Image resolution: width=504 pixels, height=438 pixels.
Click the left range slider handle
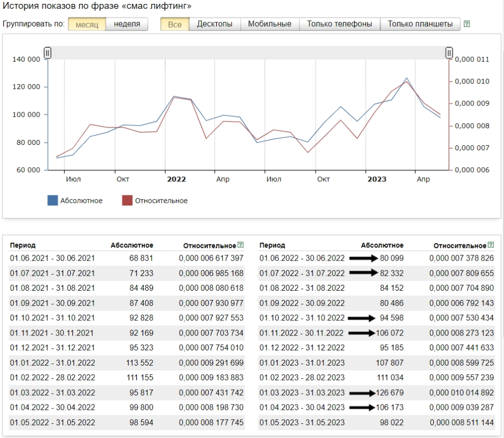click(x=48, y=52)
